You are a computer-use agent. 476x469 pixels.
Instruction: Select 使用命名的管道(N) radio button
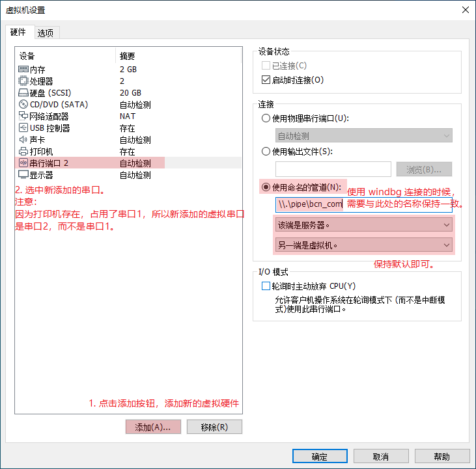[x=266, y=187]
